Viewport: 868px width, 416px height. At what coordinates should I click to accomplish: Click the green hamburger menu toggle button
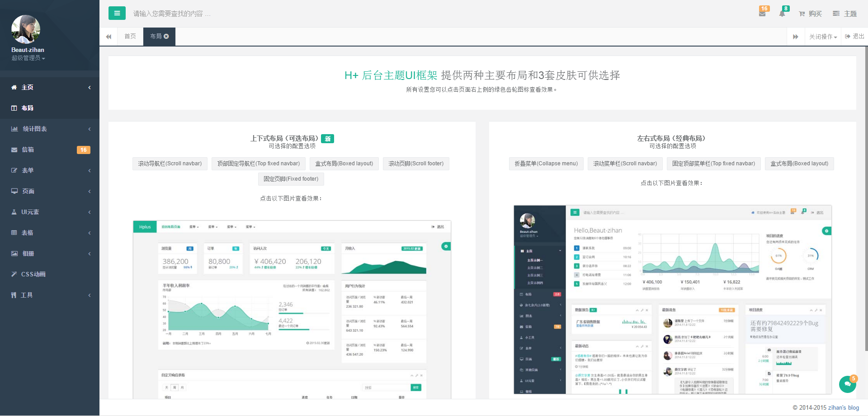(117, 13)
